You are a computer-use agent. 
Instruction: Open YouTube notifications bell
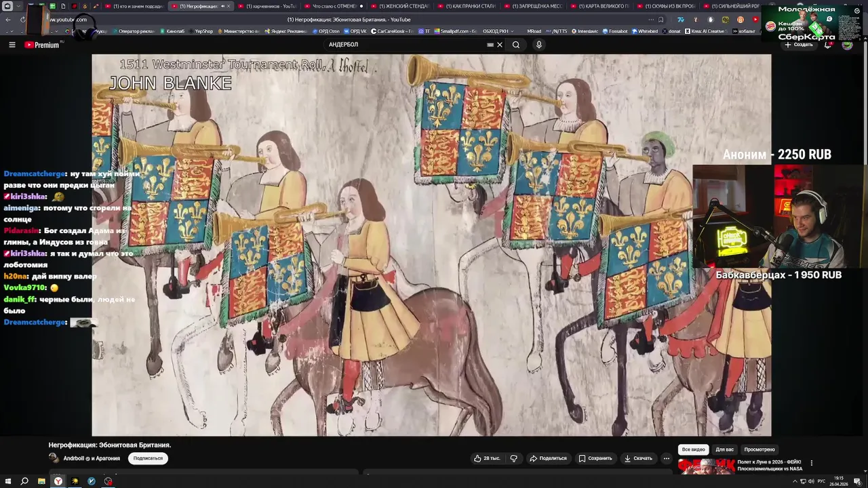point(828,45)
